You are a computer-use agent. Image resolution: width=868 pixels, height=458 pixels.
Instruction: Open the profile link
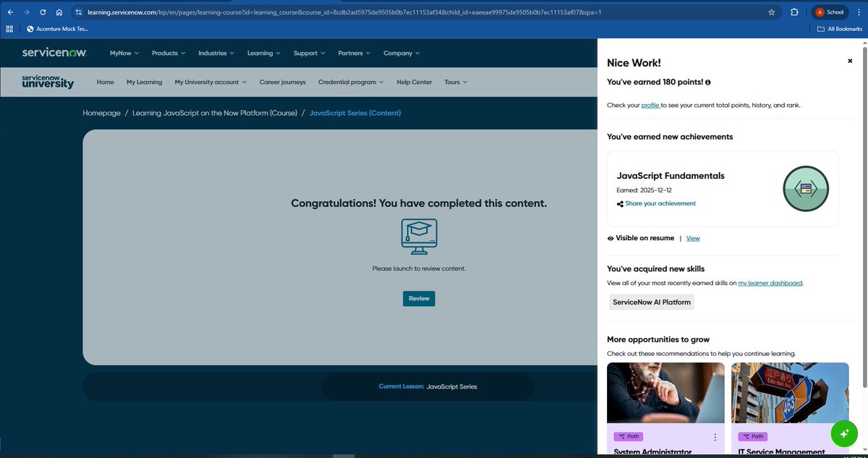click(x=650, y=105)
